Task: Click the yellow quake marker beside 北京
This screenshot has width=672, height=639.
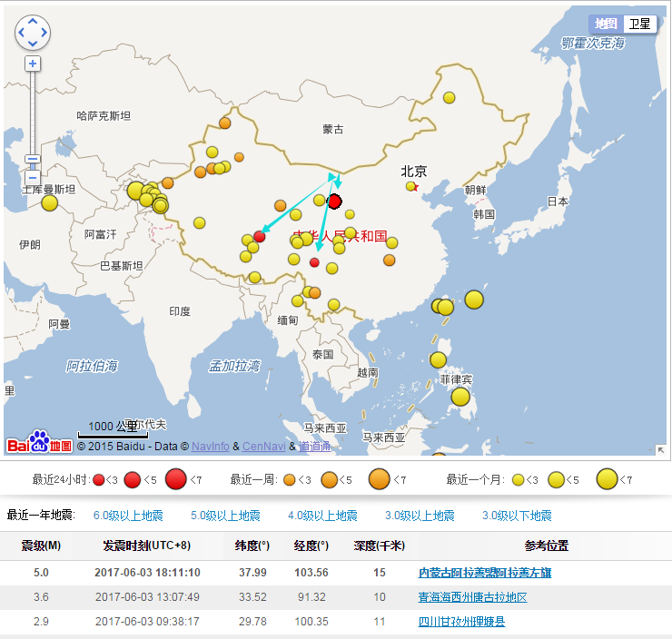Action: 410,186
